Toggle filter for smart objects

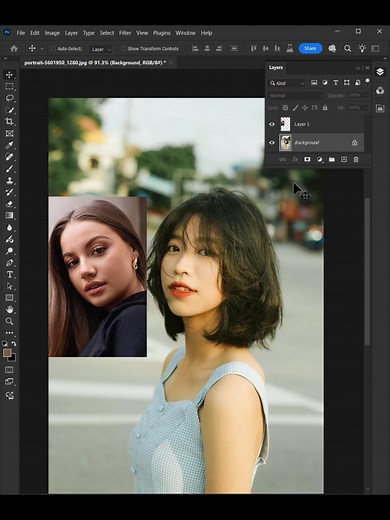pyautogui.click(x=357, y=83)
